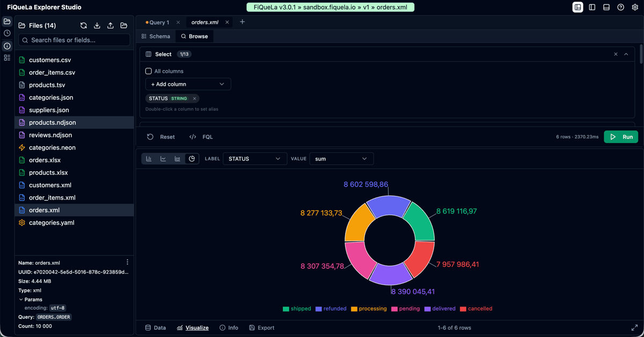644x337 pixels.
Task: Refresh the Files list
Action: pyautogui.click(x=84, y=25)
